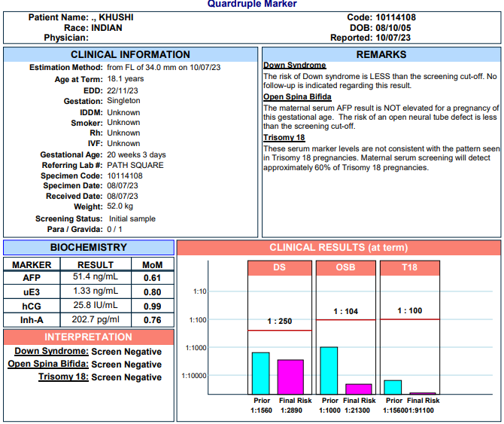Click the Open Spina Bifida heading in Remarks

(299, 97)
